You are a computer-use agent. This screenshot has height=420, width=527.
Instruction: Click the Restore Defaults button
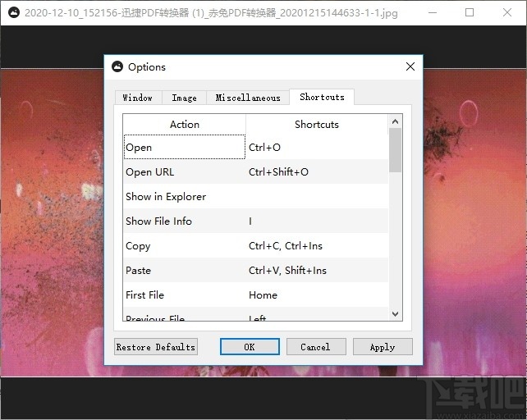(156, 347)
